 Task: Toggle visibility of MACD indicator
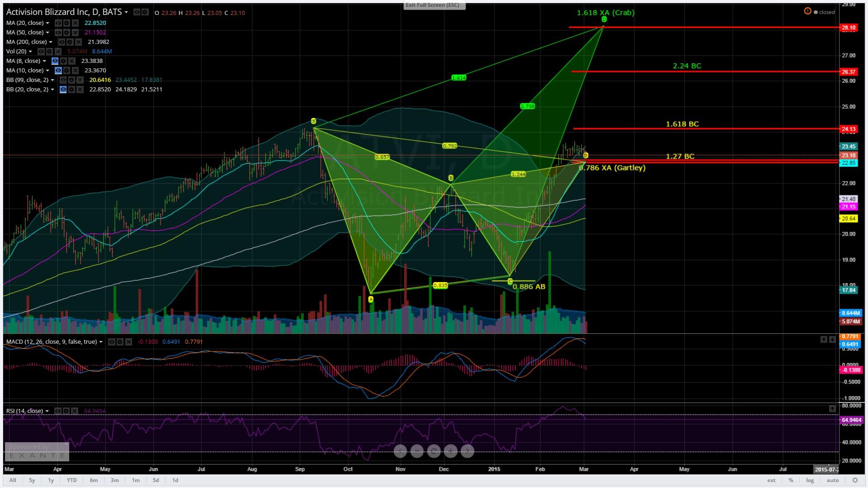pos(112,342)
